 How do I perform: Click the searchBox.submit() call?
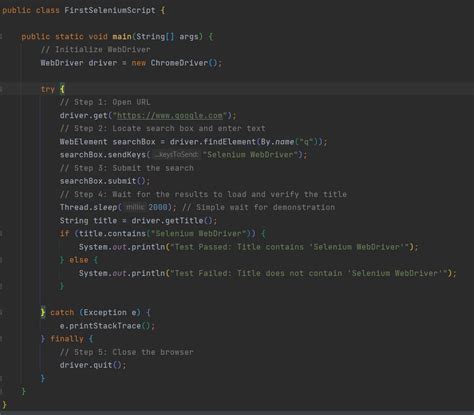click(104, 181)
